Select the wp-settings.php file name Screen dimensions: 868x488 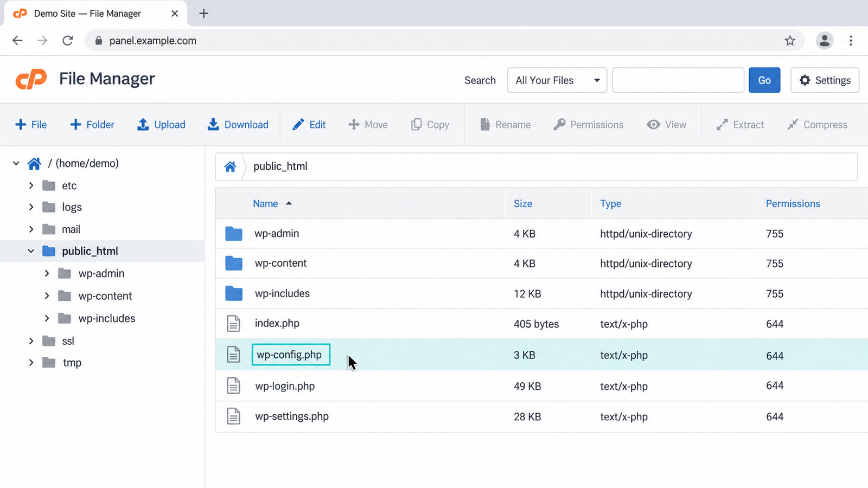(x=292, y=416)
